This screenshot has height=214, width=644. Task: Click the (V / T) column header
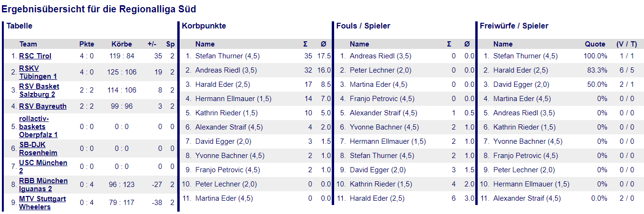(627, 44)
